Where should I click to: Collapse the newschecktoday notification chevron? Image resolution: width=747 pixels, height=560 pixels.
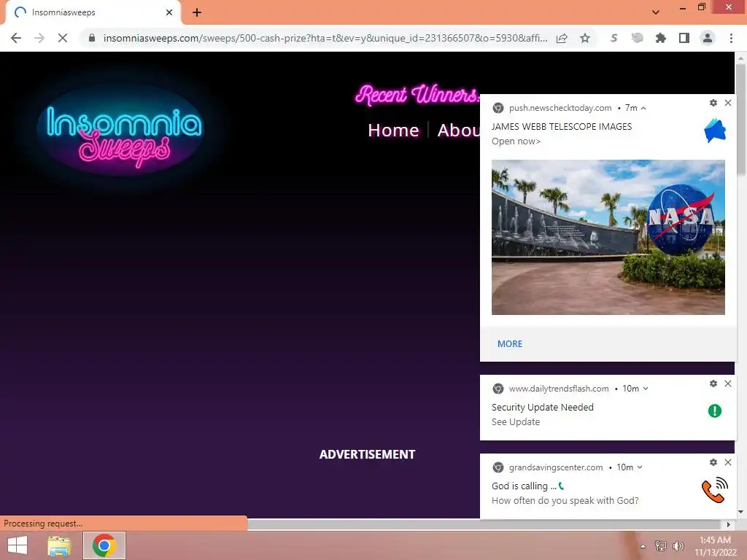click(643, 108)
